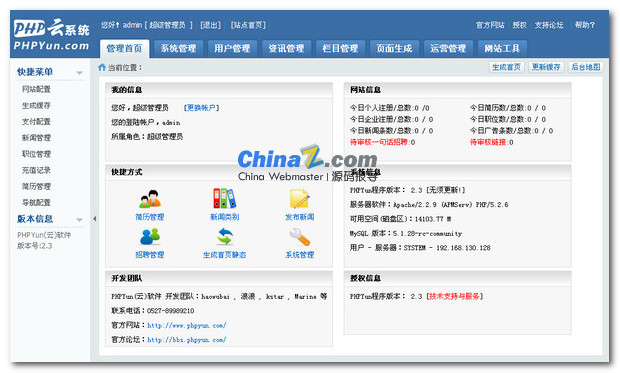The image size is (620, 373).
Task: Select 职位管理 in the sidebar
Action: 36,154
